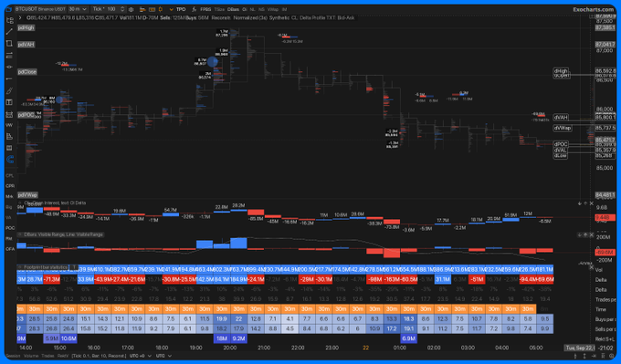The height and width of the screenshot is (364, 621).
Task: Click the pdVAH level label
Action: pos(26,45)
